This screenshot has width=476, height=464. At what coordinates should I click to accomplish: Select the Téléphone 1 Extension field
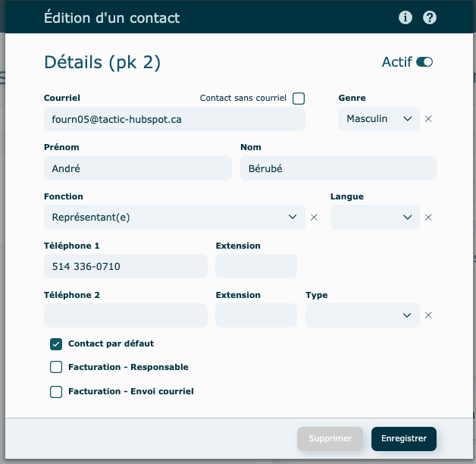click(255, 266)
